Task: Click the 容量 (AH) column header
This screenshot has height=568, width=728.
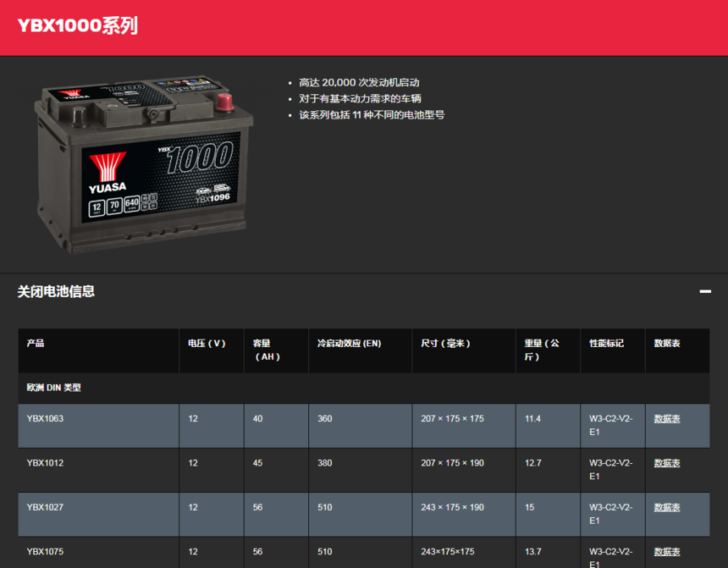Action: [276, 350]
